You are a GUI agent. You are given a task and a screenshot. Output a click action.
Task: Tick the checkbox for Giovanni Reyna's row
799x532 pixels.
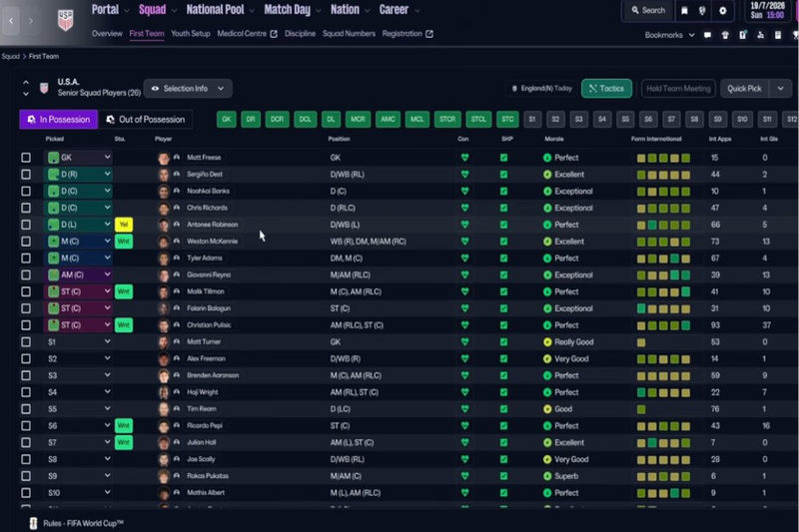click(26, 274)
